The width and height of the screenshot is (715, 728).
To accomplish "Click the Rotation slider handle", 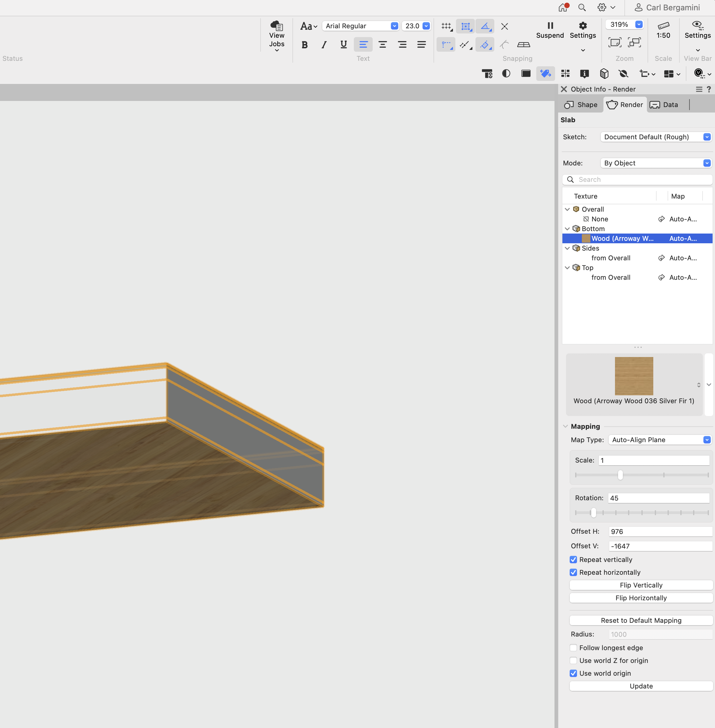I will 593,512.
